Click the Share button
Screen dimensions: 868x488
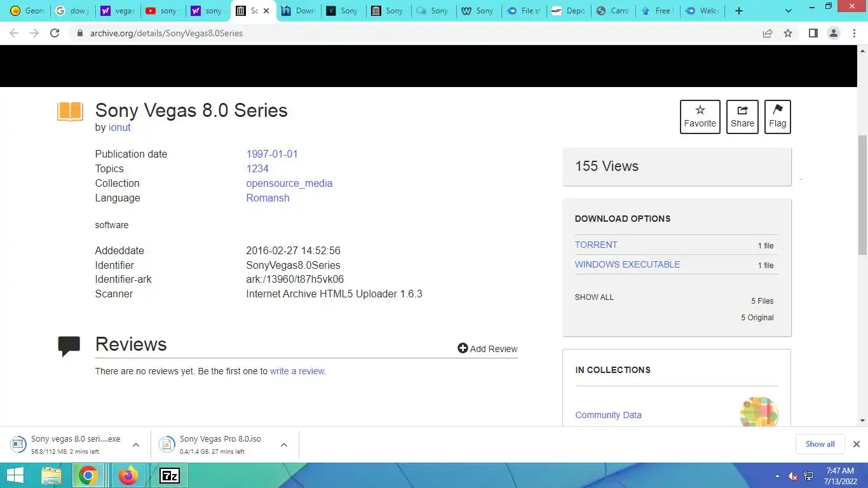[x=742, y=117]
